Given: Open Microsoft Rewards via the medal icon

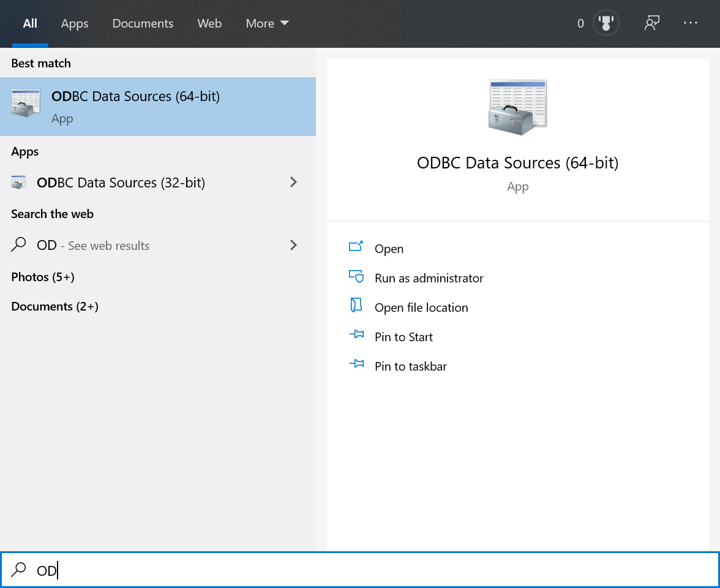Looking at the screenshot, I should (x=606, y=23).
